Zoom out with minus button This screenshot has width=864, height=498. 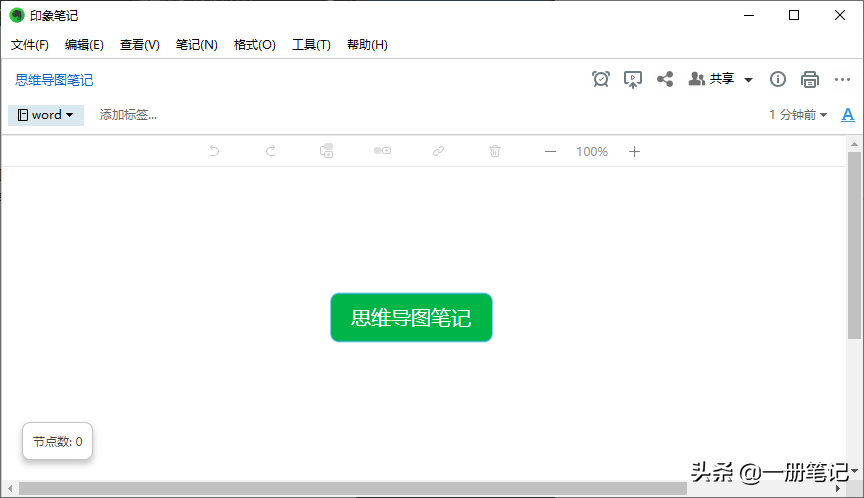click(550, 151)
